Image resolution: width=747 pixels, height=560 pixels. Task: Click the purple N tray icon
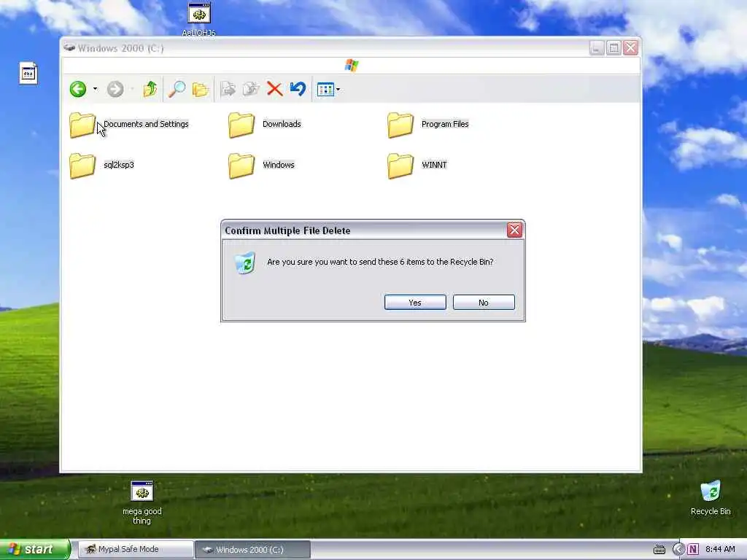693,550
